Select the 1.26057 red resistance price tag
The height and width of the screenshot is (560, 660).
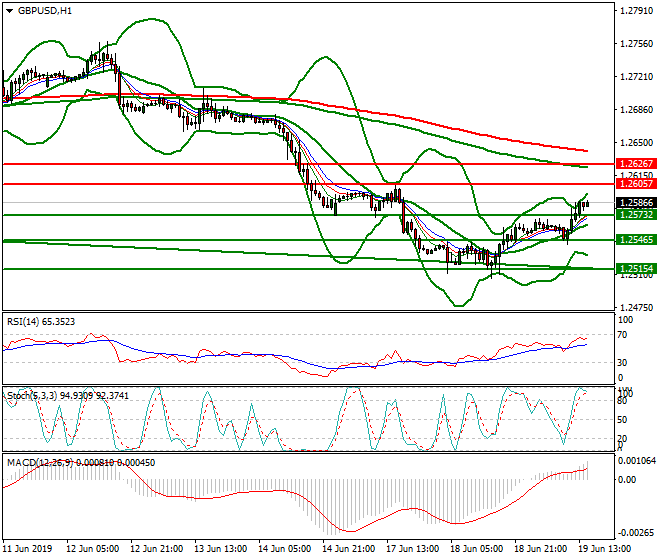[636, 184]
